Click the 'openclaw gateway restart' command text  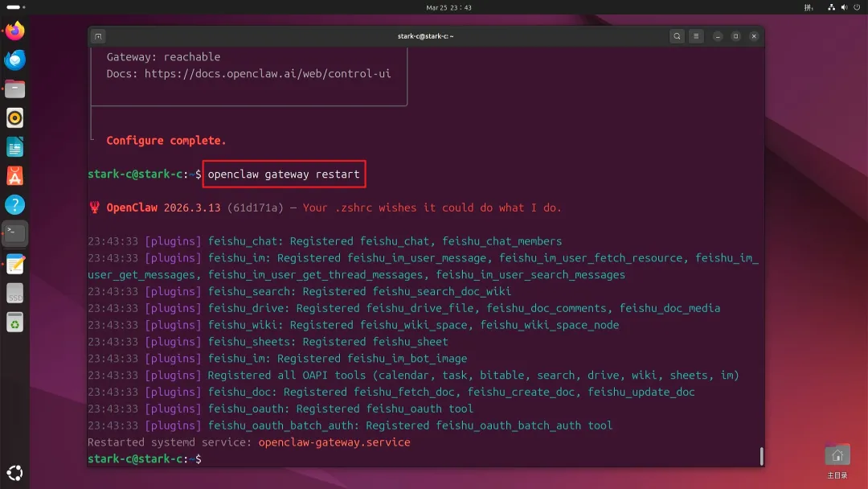coord(284,174)
